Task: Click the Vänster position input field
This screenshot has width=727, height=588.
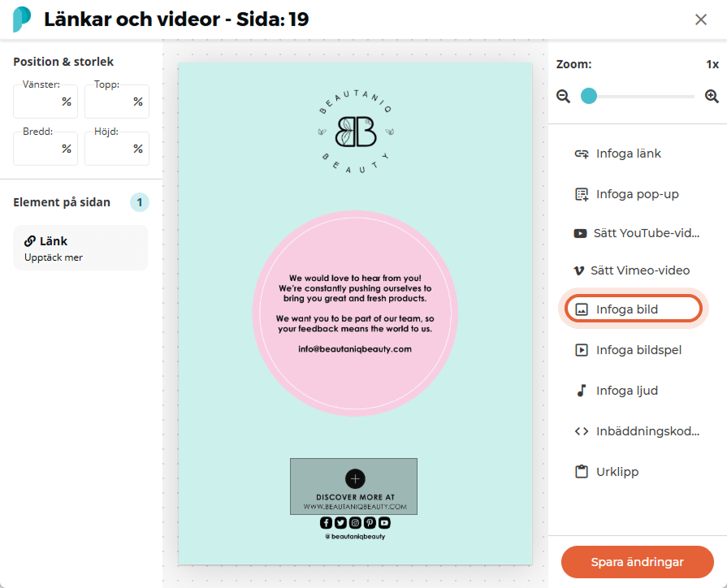Action: point(45,102)
